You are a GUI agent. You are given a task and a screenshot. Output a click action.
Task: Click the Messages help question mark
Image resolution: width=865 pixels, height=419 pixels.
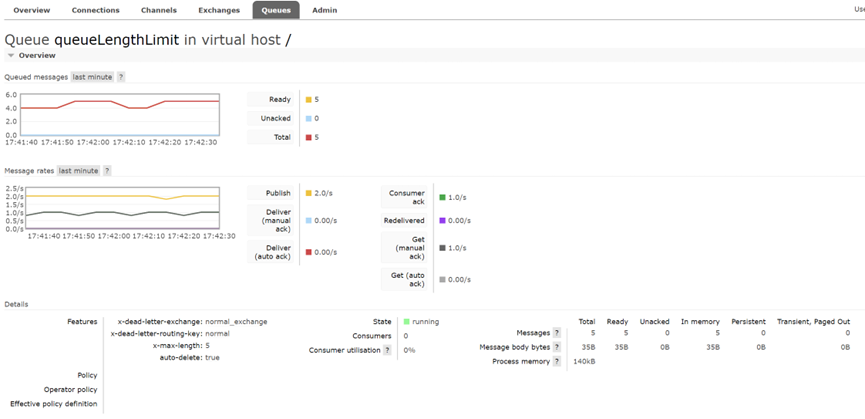coord(557,333)
